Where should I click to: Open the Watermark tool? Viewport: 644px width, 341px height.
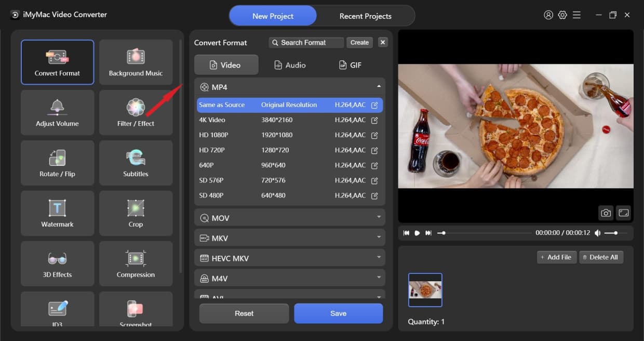[x=57, y=213]
